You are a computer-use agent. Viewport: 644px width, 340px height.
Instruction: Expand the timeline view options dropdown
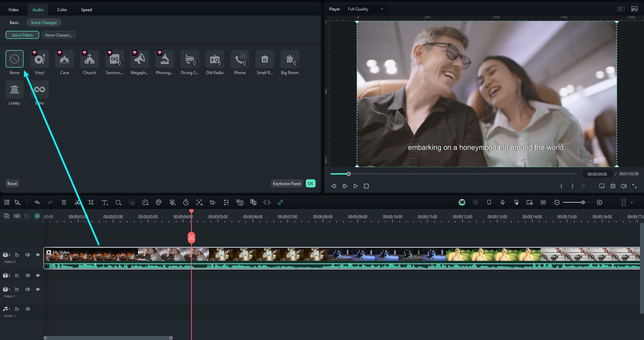pyautogui.click(x=632, y=203)
